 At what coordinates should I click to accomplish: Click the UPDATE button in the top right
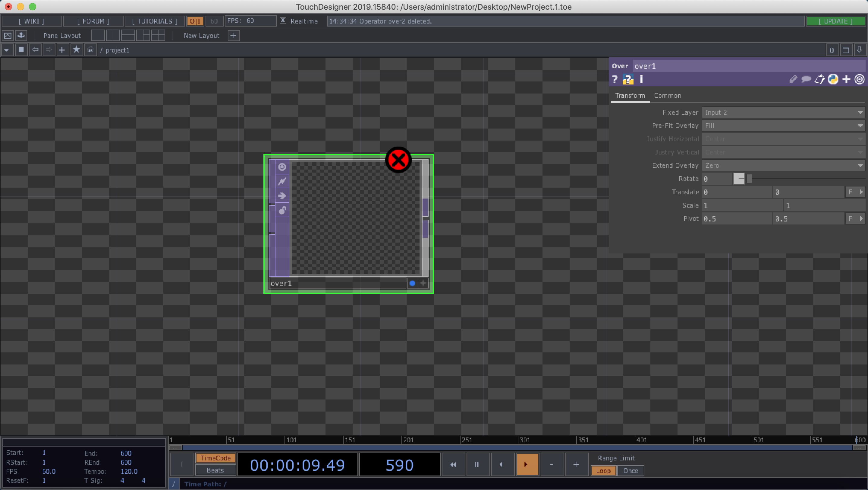(836, 21)
